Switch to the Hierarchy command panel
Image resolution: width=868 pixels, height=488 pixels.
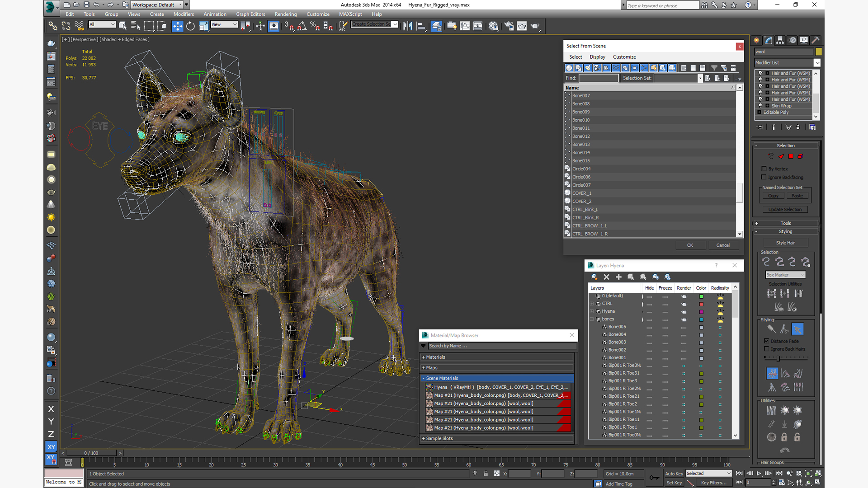(x=780, y=40)
